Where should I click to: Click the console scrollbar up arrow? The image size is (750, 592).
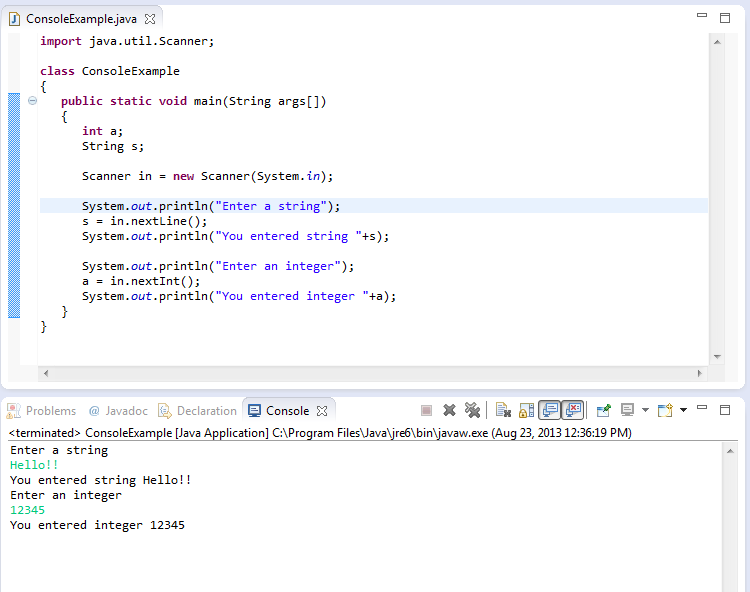point(730,451)
